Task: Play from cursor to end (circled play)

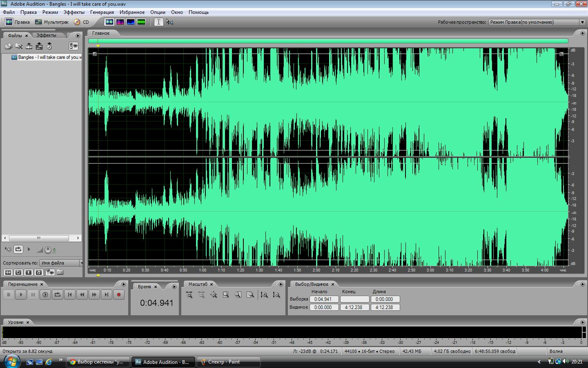Action: click(45, 294)
